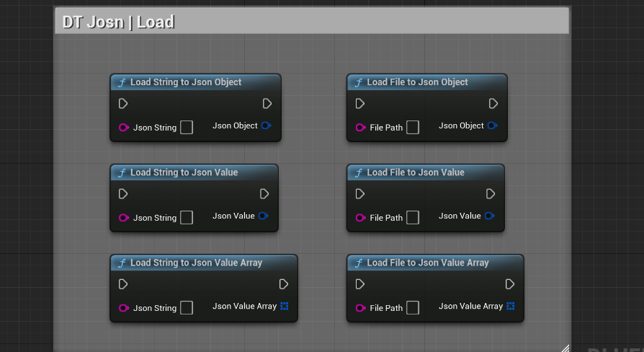Click exec output pin on Load File to Json Object

tap(493, 104)
